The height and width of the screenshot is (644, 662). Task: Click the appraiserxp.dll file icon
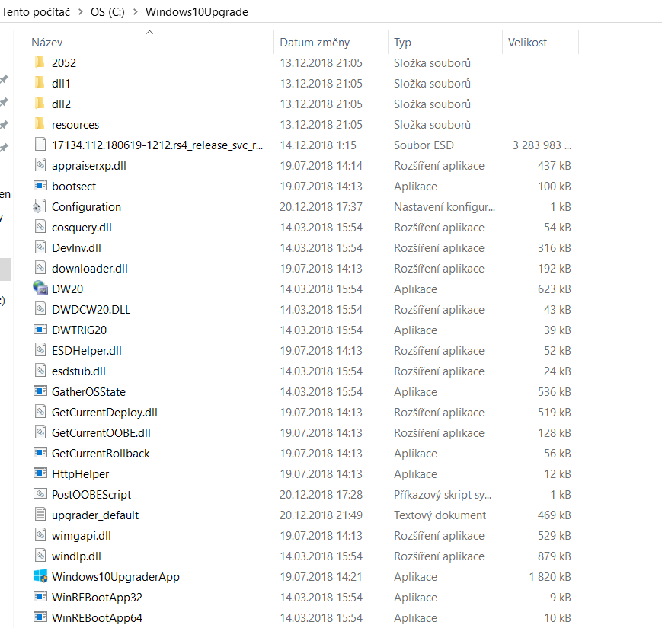40,165
